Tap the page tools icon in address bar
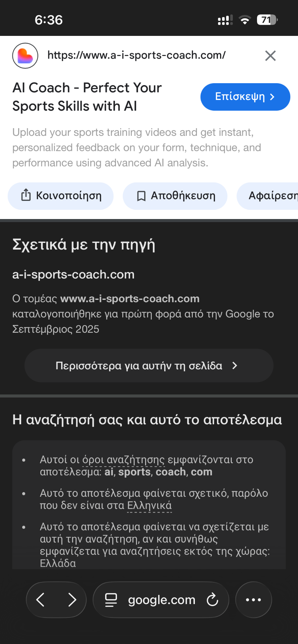The height and width of the screenshot is (644, 298). coord(111,600)
